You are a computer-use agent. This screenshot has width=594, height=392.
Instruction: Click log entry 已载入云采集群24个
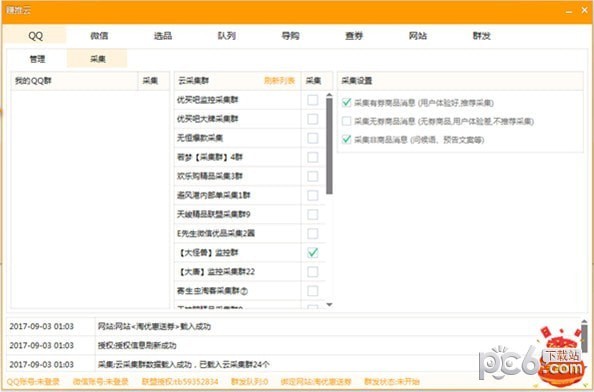coord(184,364)
